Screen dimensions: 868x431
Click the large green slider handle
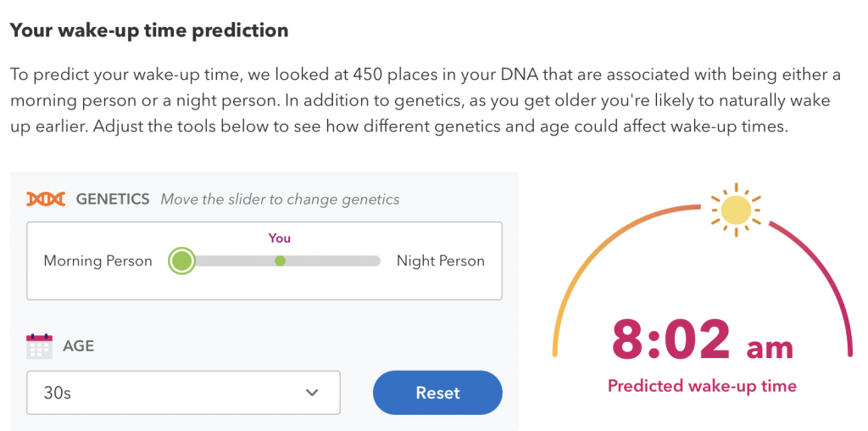[181, 260]
